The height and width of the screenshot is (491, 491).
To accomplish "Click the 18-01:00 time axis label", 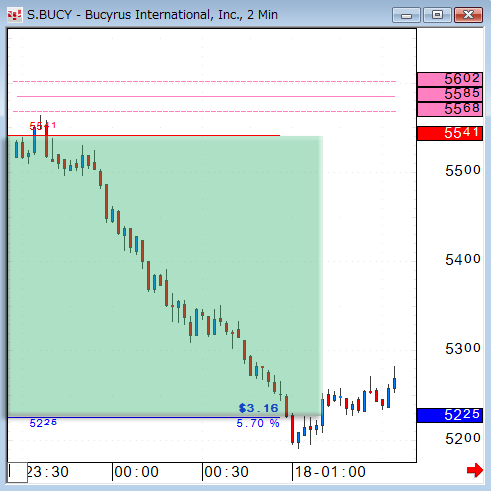I will pyautogui.click(x=330, y=472).
